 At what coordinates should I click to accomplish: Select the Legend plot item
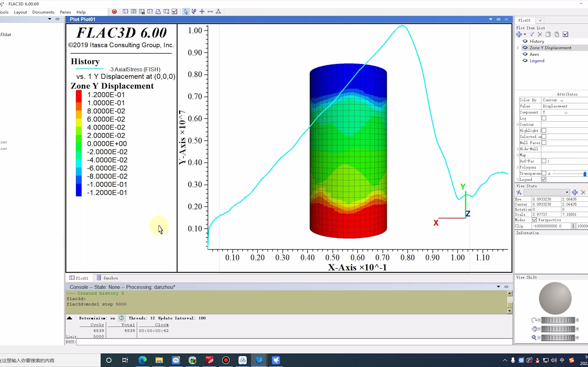point(537,61)
